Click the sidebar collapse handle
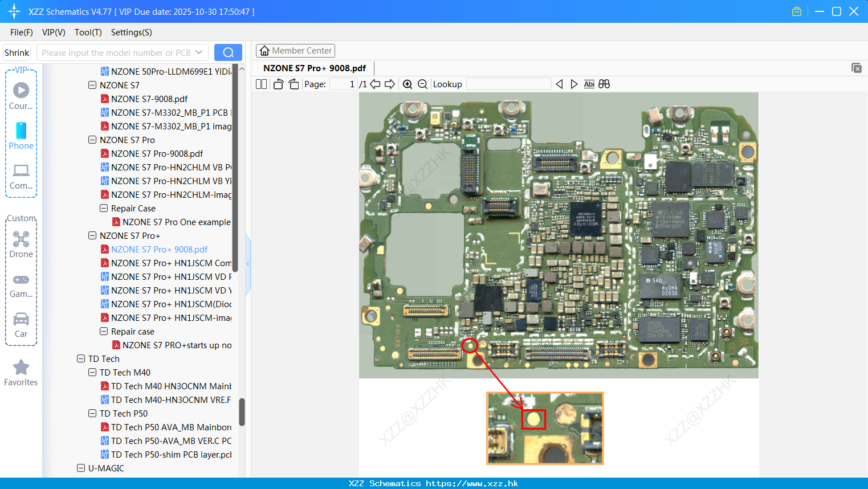Viewport: 868px width, 489px height. [x=248, y=264]
